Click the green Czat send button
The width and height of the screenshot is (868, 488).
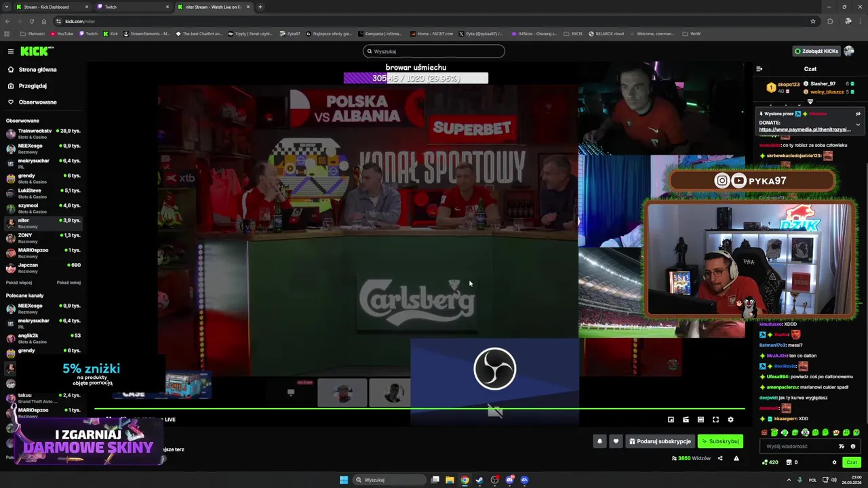point(851,462)
